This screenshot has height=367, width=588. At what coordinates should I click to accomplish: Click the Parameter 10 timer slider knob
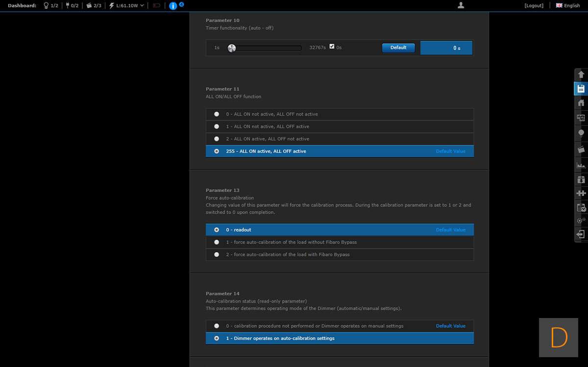232,48
